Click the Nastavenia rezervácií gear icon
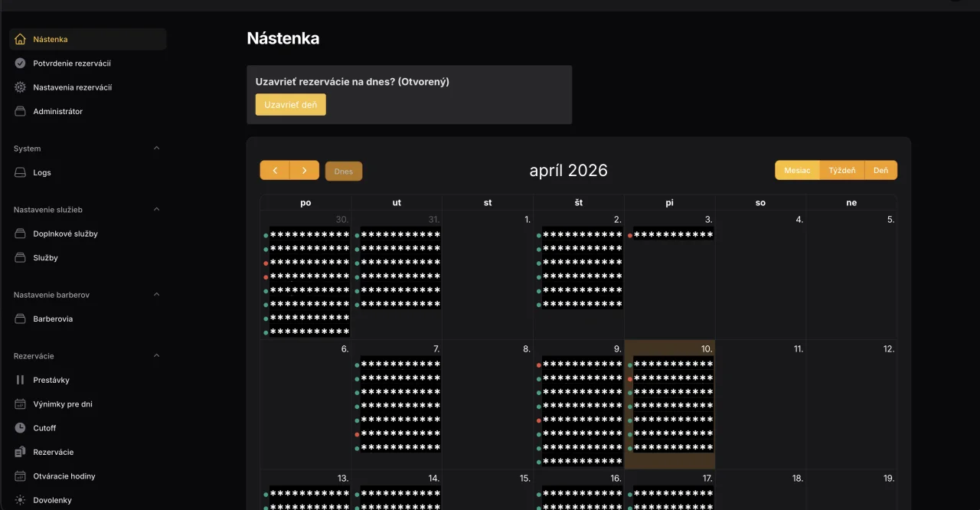This screenshot has height=510, width=980. (x=20, y=87)
